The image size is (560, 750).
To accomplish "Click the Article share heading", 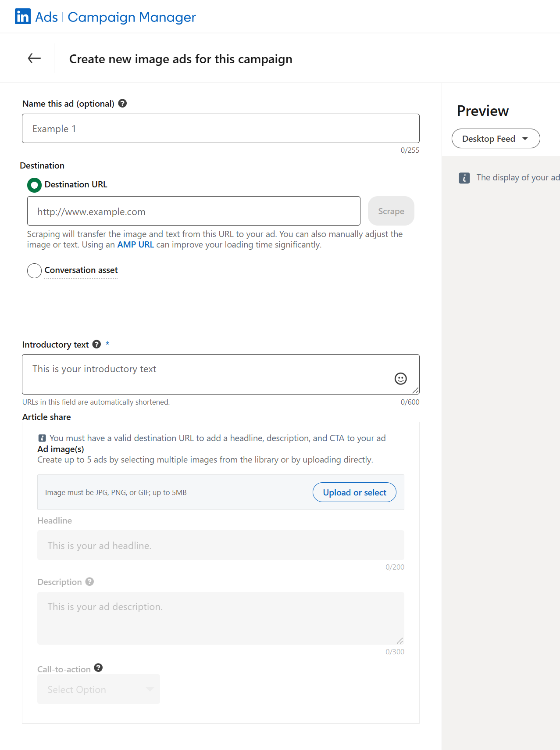I will (46, 417).
